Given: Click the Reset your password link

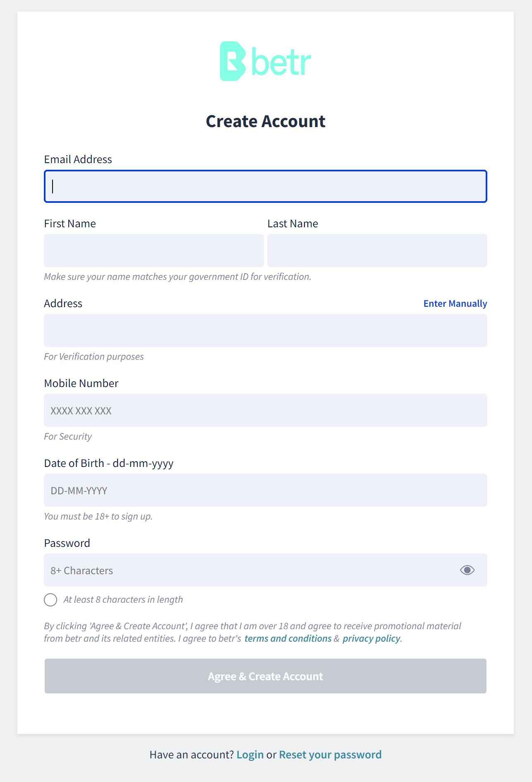Looking at the screenshot, I should tap(330, 755).
